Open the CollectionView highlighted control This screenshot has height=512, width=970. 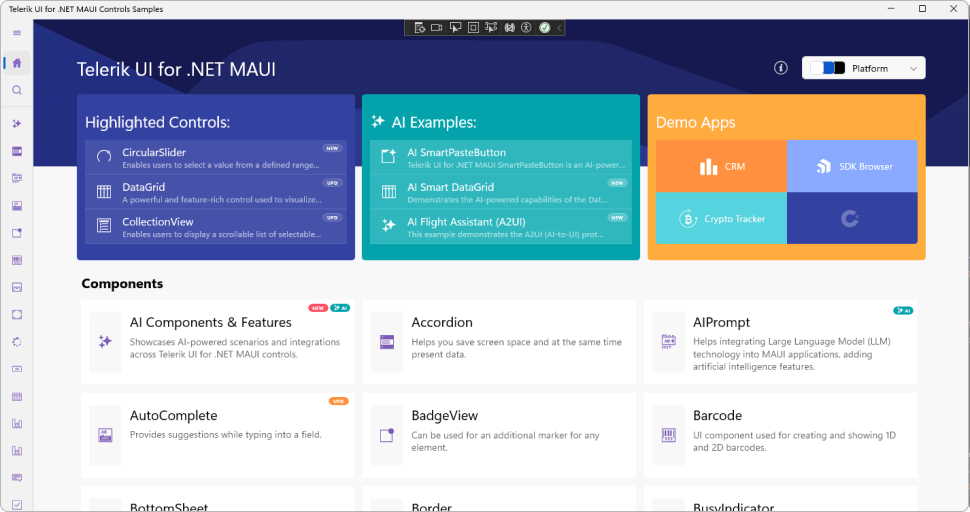point(216,227)
